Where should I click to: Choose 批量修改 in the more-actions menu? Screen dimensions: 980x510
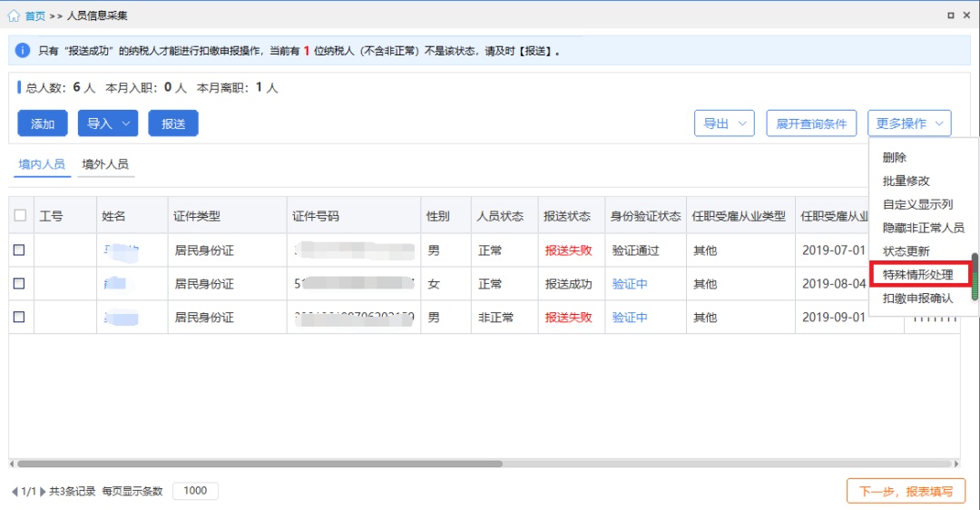[x=906, y=181]
